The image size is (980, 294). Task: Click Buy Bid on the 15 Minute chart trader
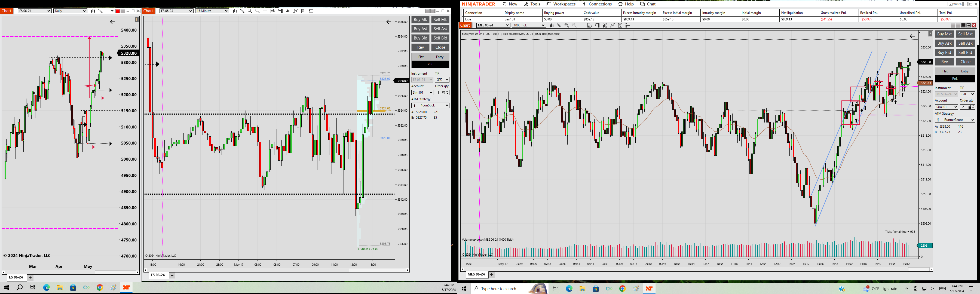(420, 38)
